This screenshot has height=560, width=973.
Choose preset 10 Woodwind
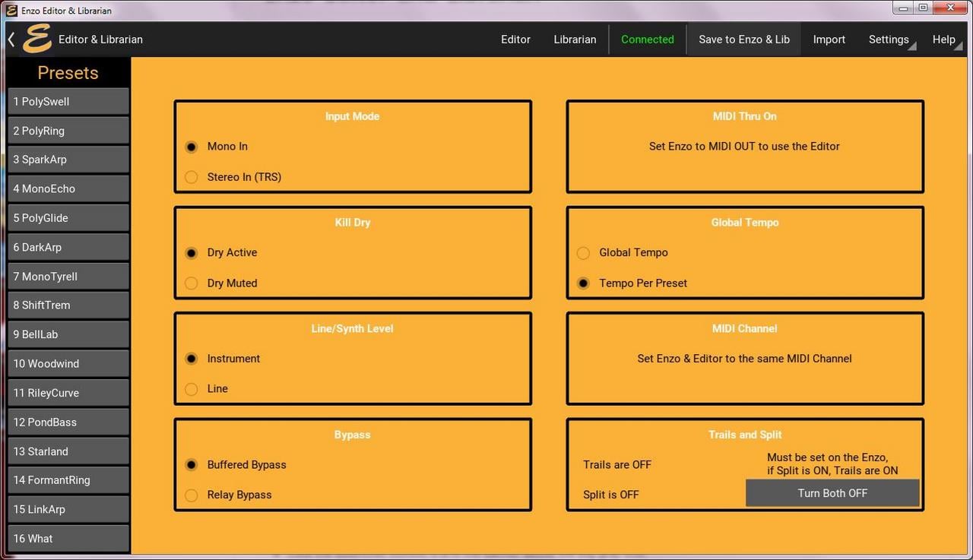pos(68,364)
